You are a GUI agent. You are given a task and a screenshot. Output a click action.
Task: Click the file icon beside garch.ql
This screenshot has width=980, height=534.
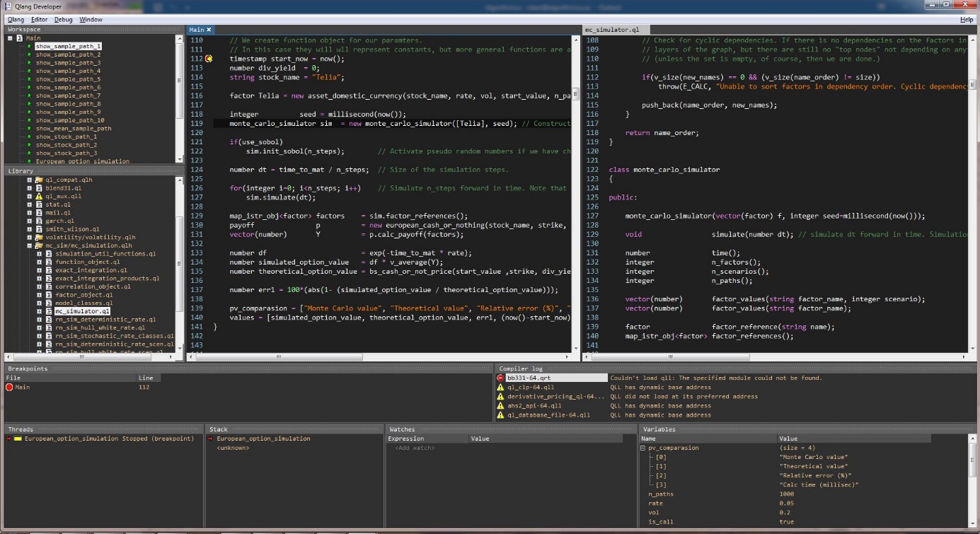point(40,221)
